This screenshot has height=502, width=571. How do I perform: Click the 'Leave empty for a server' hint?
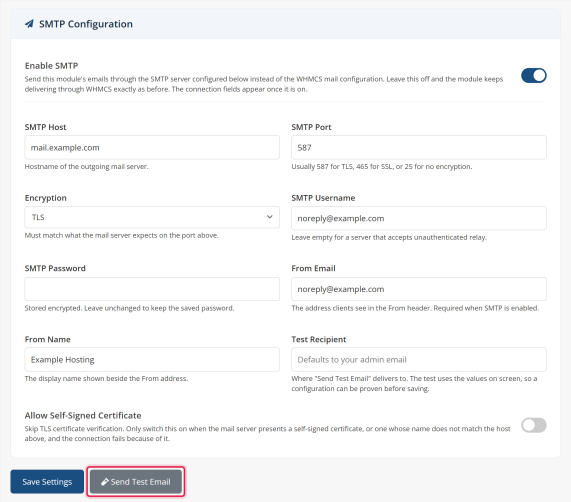[389, 237]
